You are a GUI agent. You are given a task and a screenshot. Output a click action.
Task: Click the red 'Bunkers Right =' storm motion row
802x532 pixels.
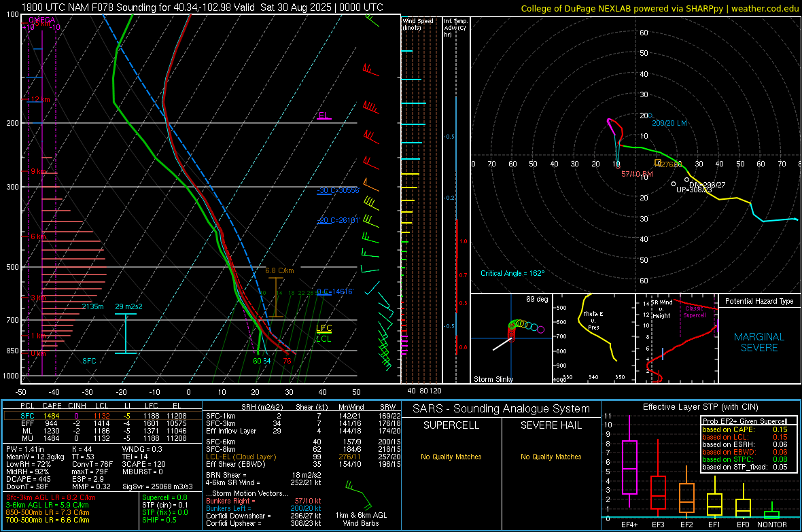(264, 501)
